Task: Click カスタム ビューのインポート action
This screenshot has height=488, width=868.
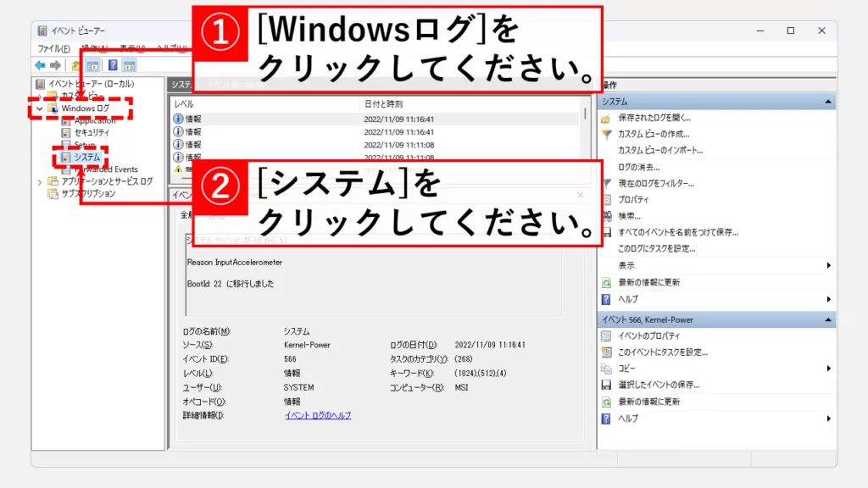Action: coord(660,150)
